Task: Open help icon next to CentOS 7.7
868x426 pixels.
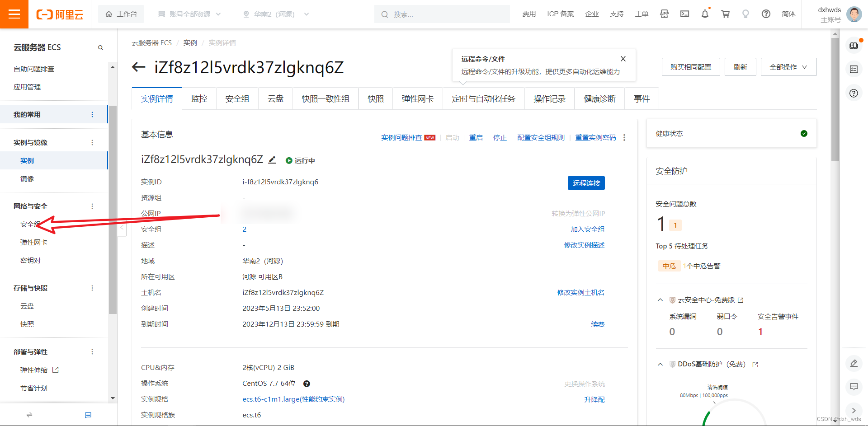Action: click(x=307, y=384)
